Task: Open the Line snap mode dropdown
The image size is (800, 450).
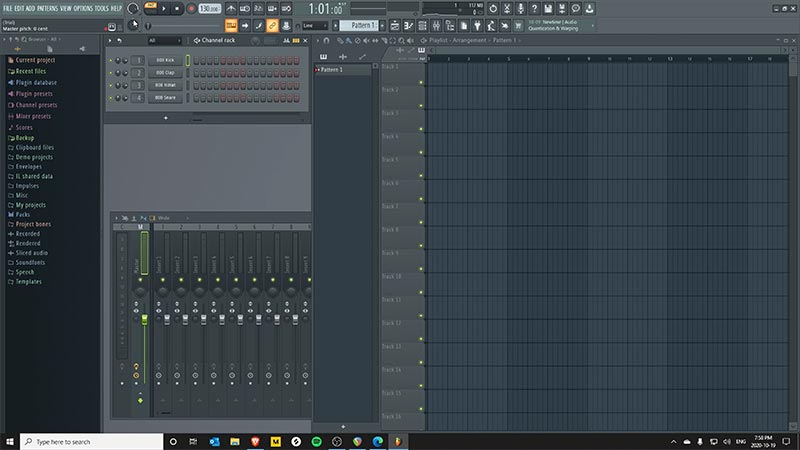Action: point(314,24)
